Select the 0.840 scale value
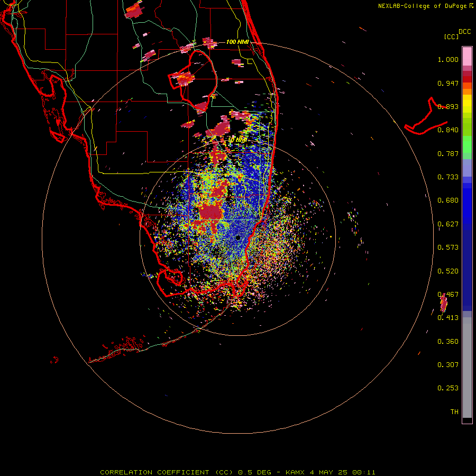The height and width of the screenshot is (476, 476). pyautogui.click(x=448, y=130)
